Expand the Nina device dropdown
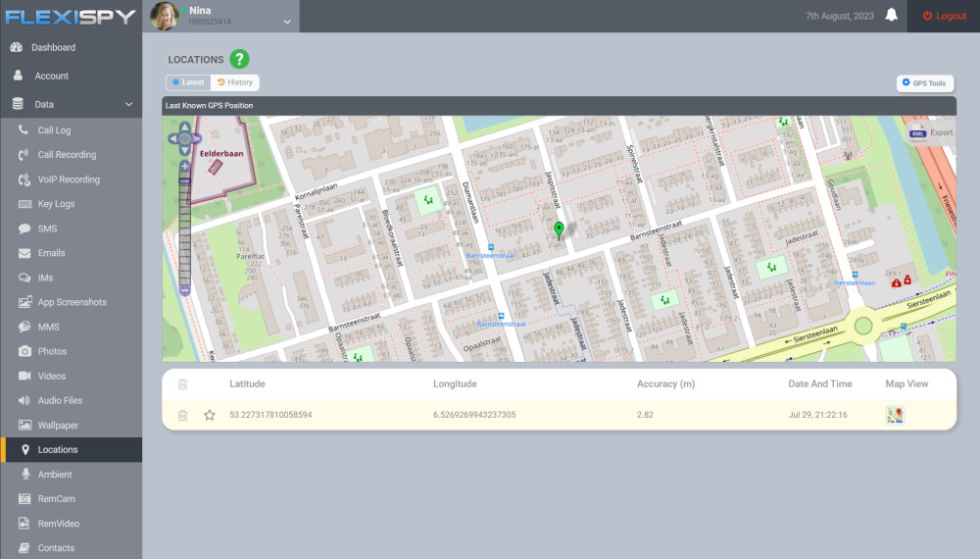The image size is (980, 559). pyautogui.click(x=287, y=21)
